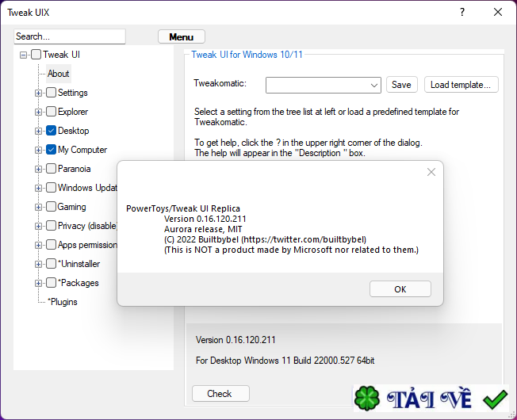Expand the *Uninstaller node
517x420 pixels.
[x=38, y=265]
